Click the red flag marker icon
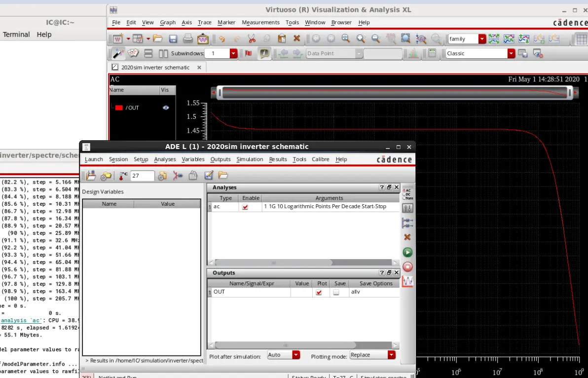 point(248,53)
